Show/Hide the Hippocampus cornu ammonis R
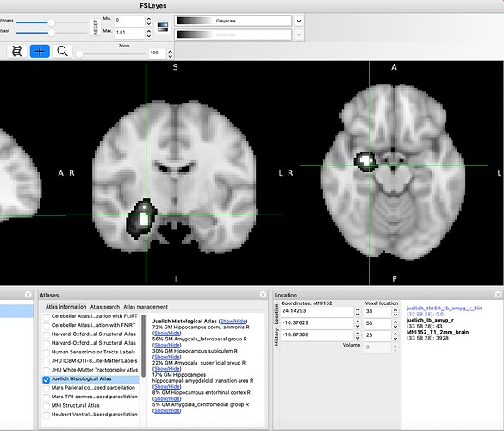 click(x=167, y=334)
